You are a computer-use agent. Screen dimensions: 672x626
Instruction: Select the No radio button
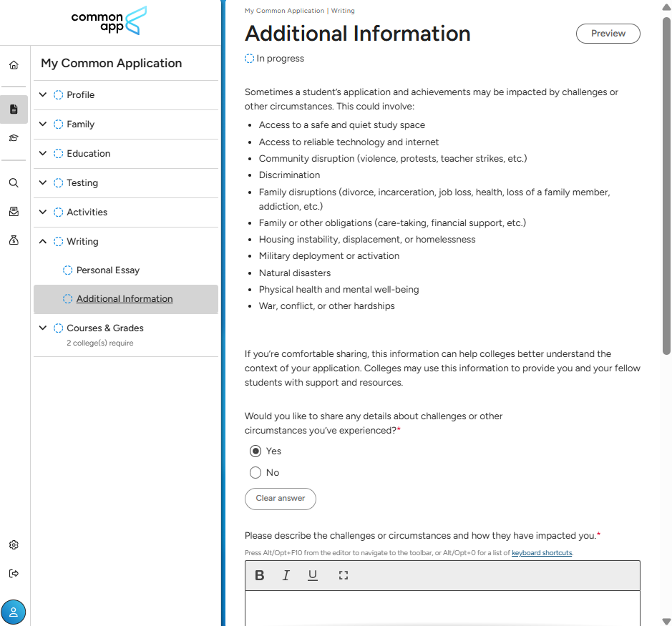pyautogui.click(x=255, y=473)
